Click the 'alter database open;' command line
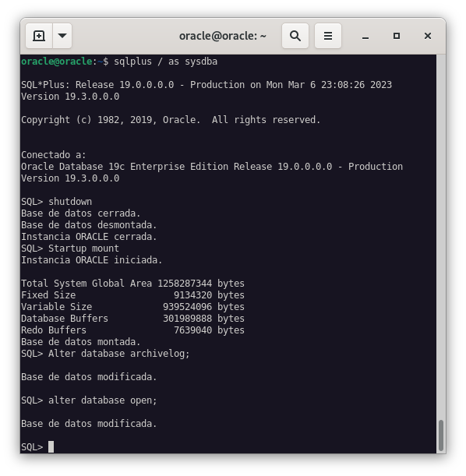Viewport: 466px width, 476px height. coord(103,400)
